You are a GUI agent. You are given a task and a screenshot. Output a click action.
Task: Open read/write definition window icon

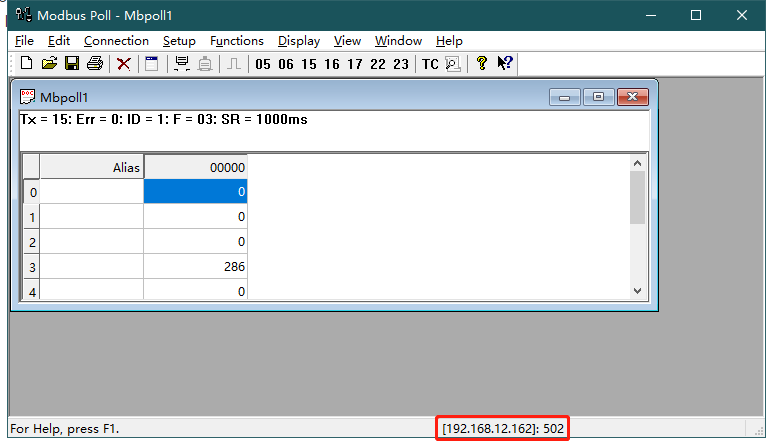[x=152, y=64]
